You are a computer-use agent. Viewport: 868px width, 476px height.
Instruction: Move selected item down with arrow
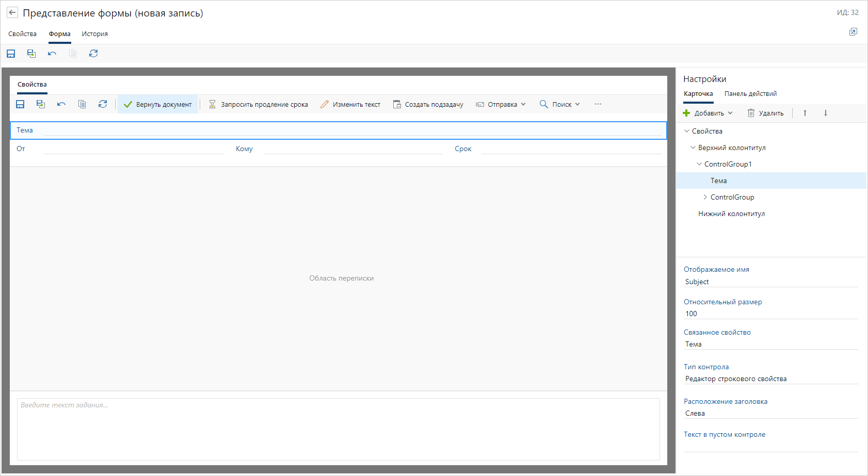tap(825, 113)
